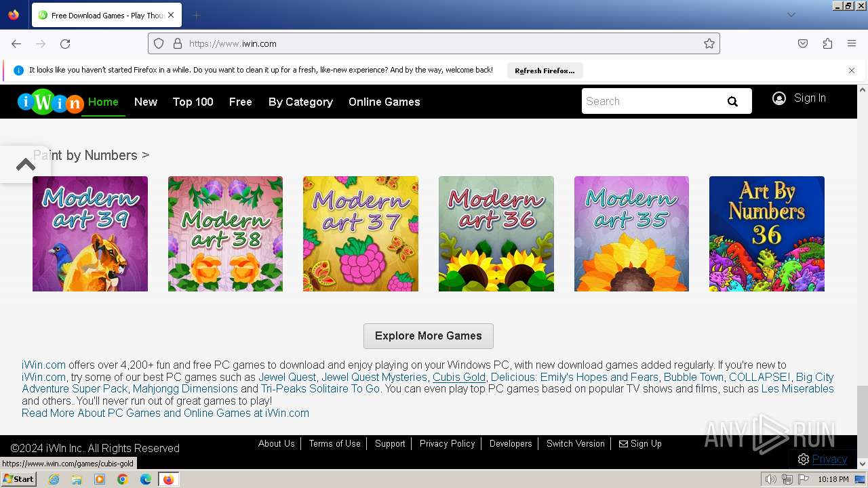Click the browser back arrow
The image size is (868, 488).
click(x=16, y=43)
